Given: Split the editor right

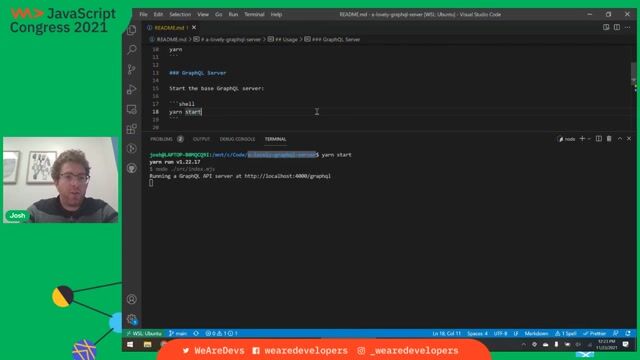Looking at the screenshot, I should click(617, 27).
